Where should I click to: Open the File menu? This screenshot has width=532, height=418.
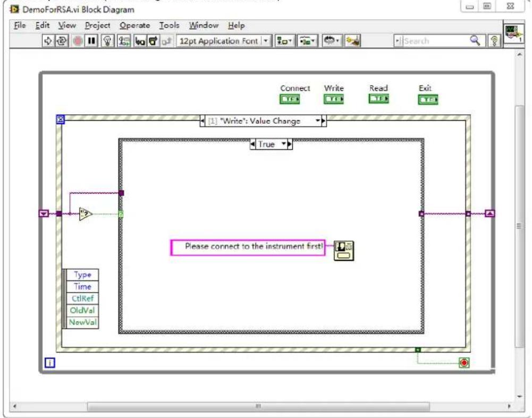click(x=20, y=25)
